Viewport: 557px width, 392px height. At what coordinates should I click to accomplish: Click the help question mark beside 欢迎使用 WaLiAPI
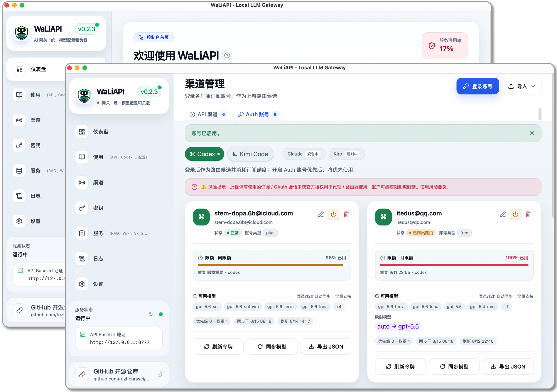pos(227,55)
